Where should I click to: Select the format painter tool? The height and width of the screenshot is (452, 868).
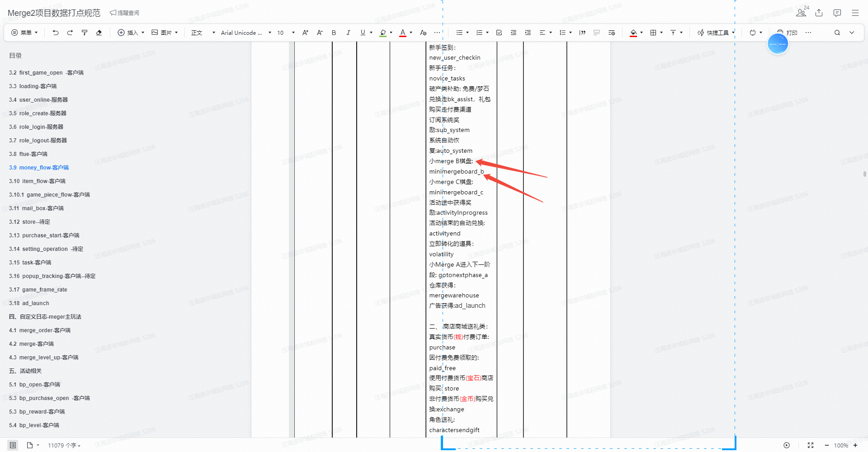pos(85,33)
